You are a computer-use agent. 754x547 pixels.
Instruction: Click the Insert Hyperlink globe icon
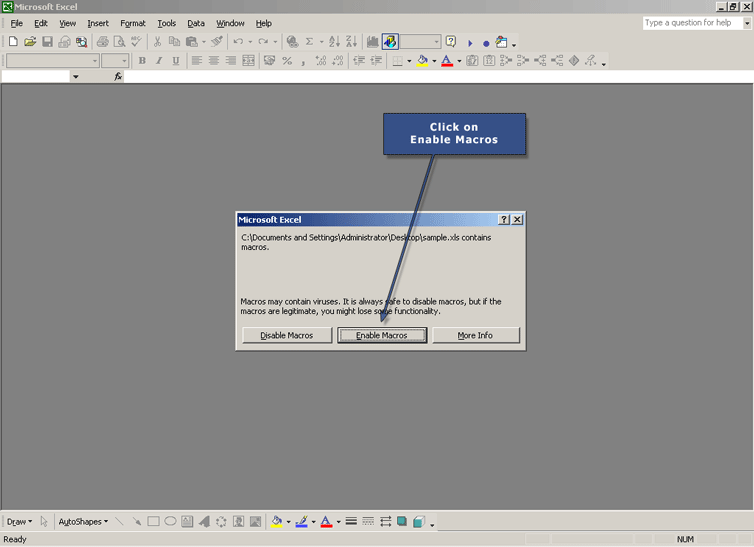click(x=292, y=42)
